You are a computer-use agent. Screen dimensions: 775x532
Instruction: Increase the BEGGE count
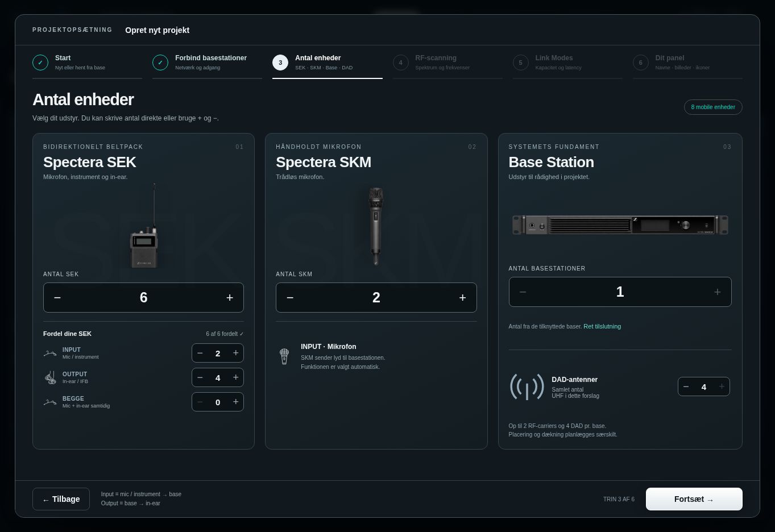(235, 402)
